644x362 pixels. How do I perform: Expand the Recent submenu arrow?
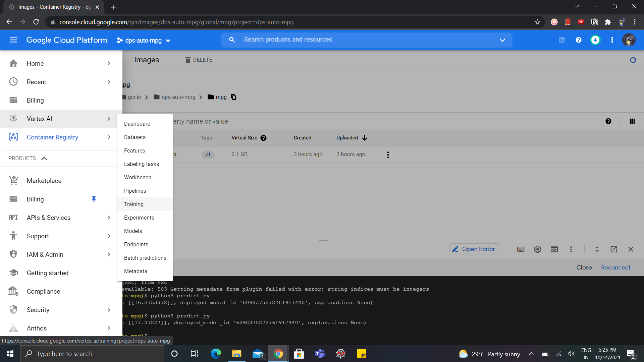(x=109, y=82)
